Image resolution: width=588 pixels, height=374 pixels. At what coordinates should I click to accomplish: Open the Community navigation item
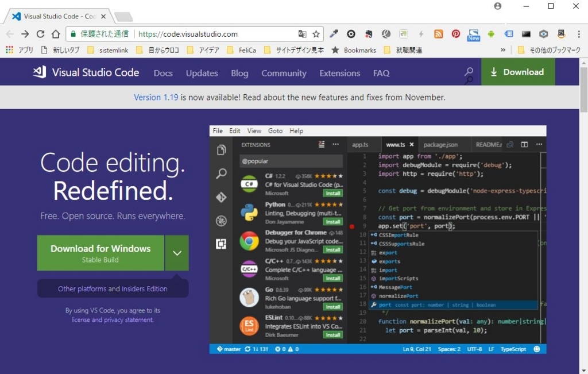[x=284, y=73]
